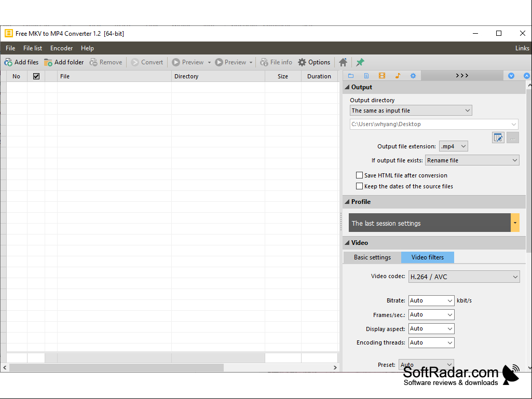Screen dimensions: 532x399
Task: Click the file list horizontal scrollbar thumb
Action: pyautogui.click(x=116, y=367)
